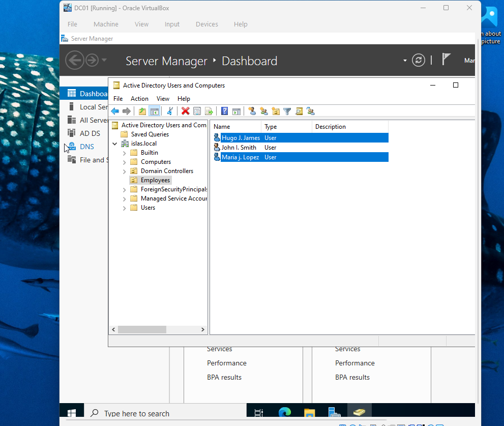This screenshot has height=426, width=504.
Task: Click the Export List toolbar icon
Action: click(209, 111)
